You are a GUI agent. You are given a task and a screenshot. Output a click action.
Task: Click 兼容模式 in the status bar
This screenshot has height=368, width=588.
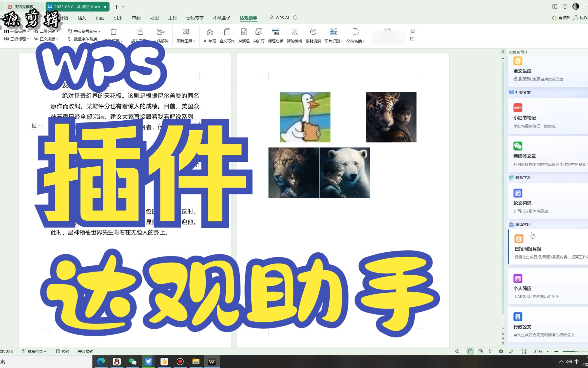pos(85,351)
